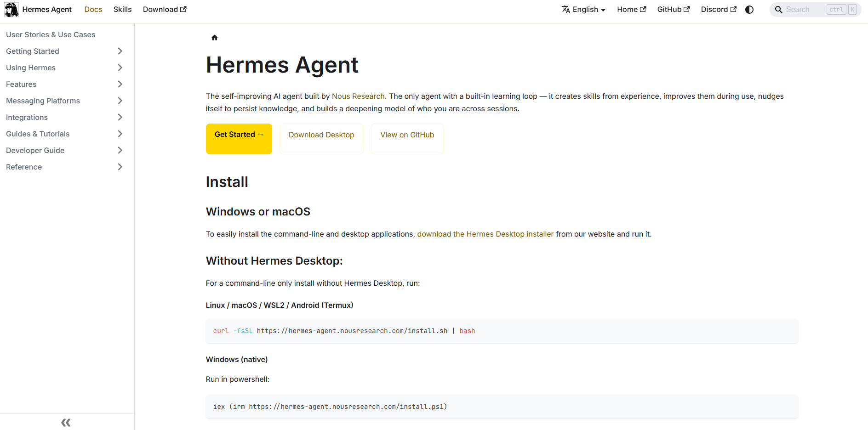Click the Hermes Agent page title heading
This screenshot has width=868, height=430.
282,65
